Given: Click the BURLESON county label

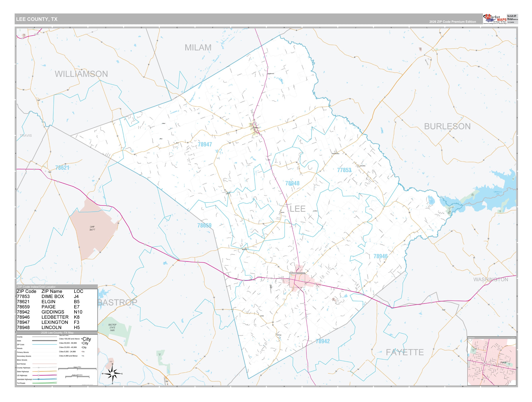Looking at the screenshot, I should pos(447,126).
